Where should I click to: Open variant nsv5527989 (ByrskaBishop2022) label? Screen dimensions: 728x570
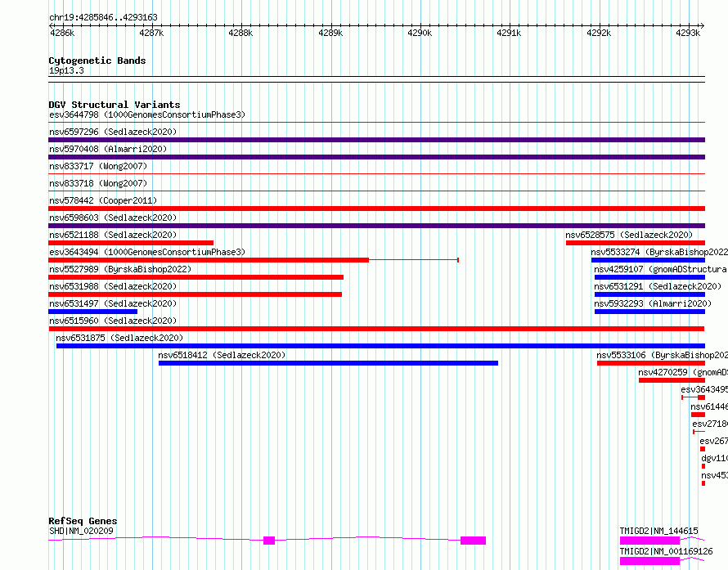120,269
